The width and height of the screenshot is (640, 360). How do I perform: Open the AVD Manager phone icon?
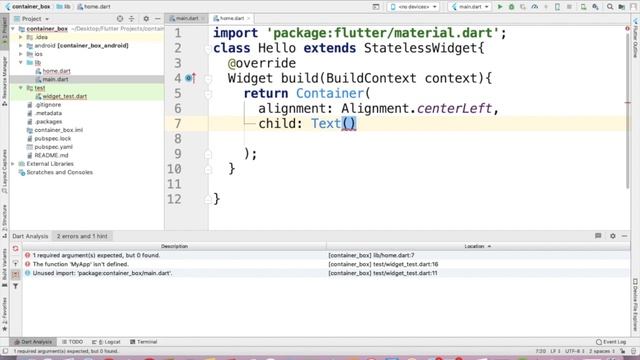(x=584, y=7)
